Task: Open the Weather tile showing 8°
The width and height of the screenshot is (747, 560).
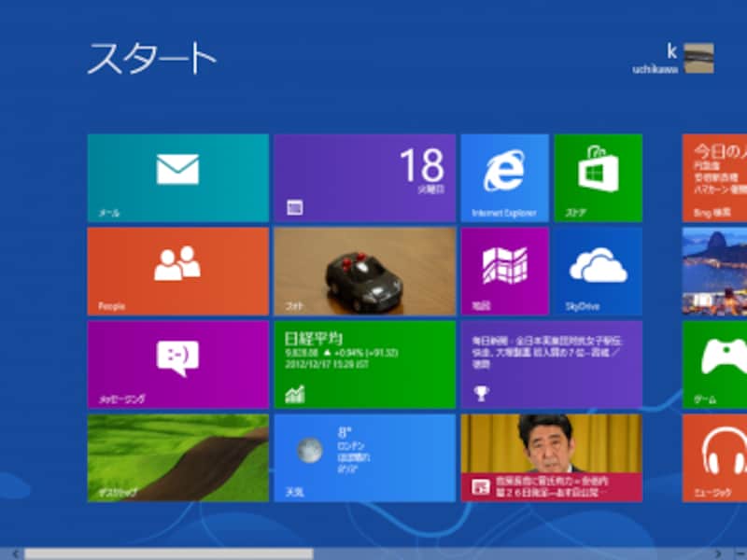Action: click(365, 458)
